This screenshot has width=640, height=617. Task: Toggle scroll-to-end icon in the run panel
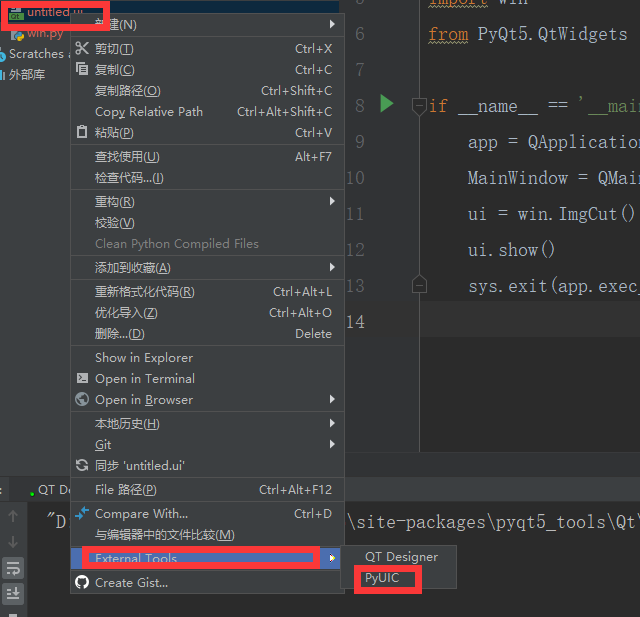(13, 593)
